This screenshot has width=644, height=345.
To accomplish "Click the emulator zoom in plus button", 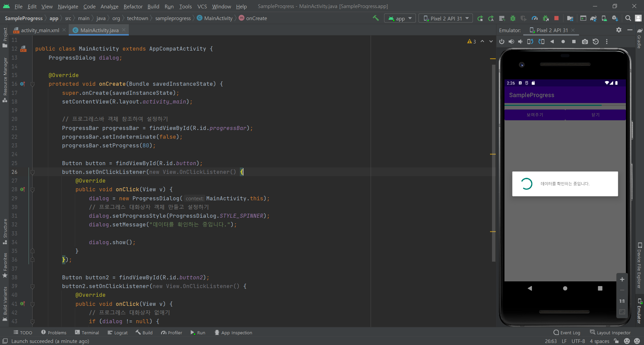I will [x=622, y=279].
